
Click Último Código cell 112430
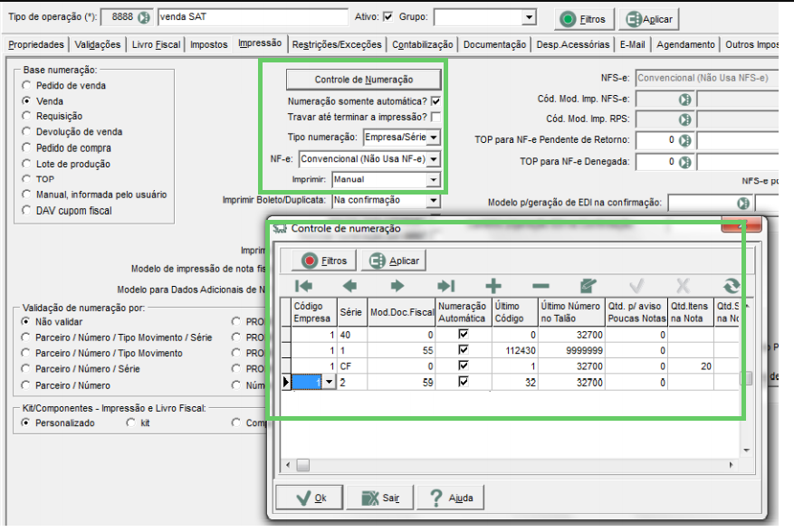(514, 350)
